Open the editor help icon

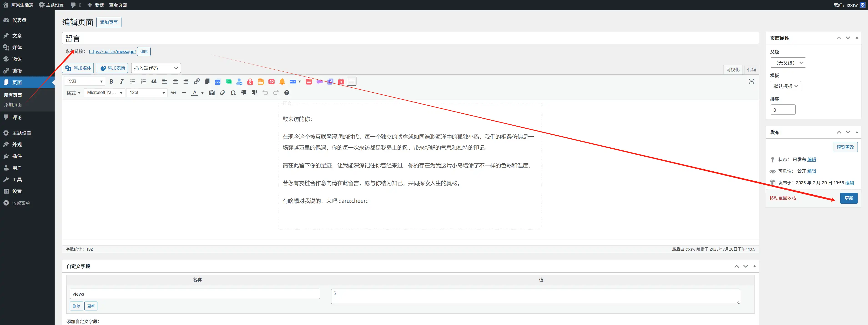(287, 93)
